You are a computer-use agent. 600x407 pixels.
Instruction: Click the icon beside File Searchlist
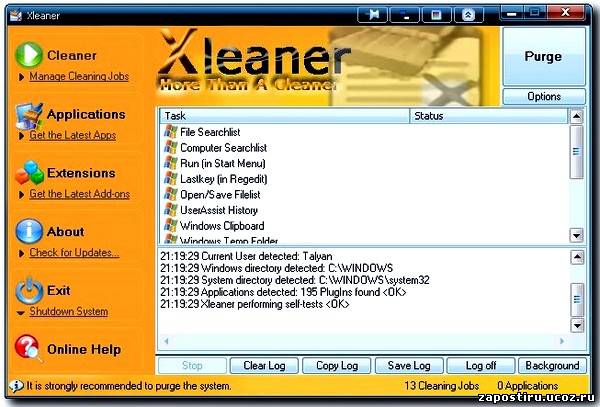pyautogui.click(x=171, y=132)
